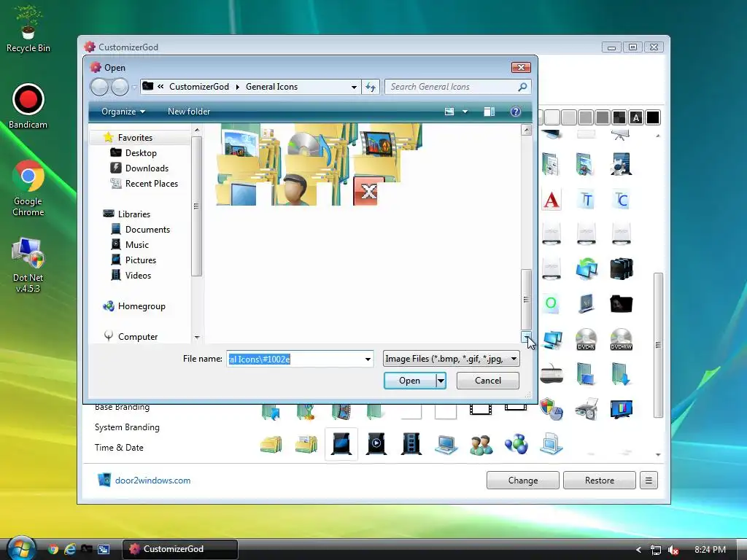This screenshot has height=560, width=747.
Task: Change the view style icon in toolbar
Action: coord(449,112)
